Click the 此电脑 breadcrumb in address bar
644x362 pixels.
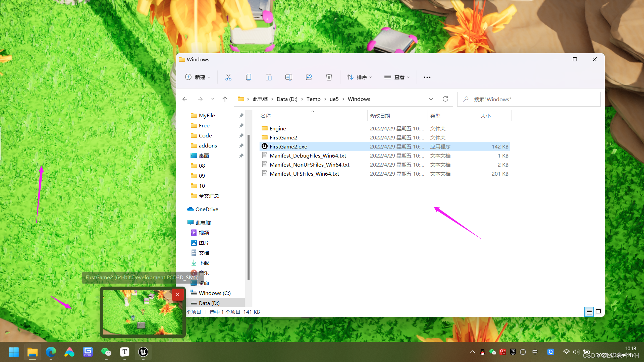pyautogui.click(x=260, y=99)
